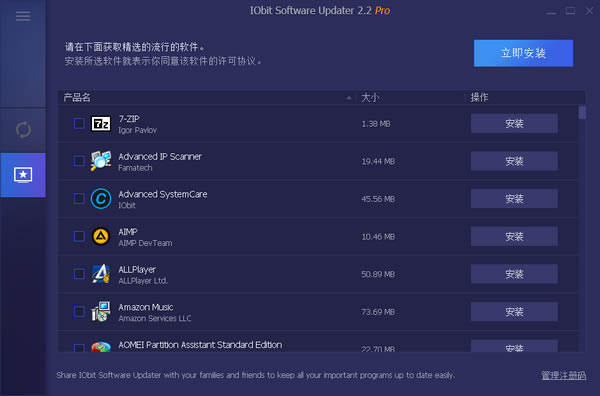
Task: Click the 19.44 MB size value
Action: [378, 161]
